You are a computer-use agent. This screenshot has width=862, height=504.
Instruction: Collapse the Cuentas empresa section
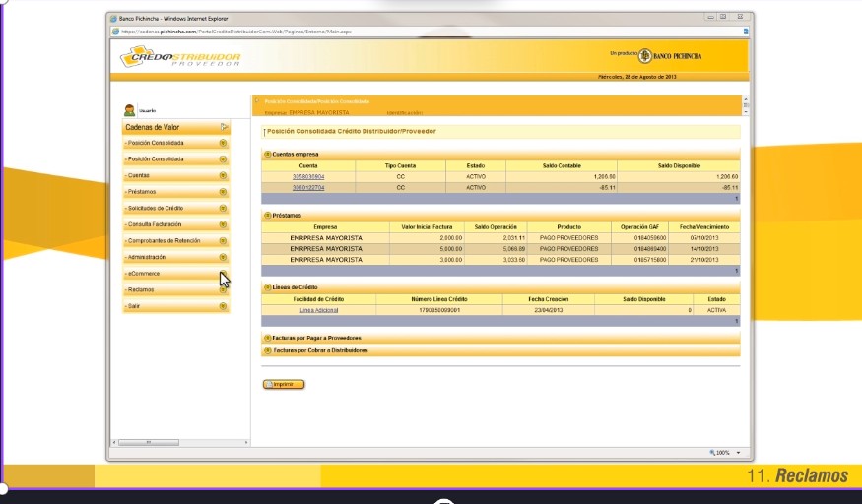click(x=268, y=155)
